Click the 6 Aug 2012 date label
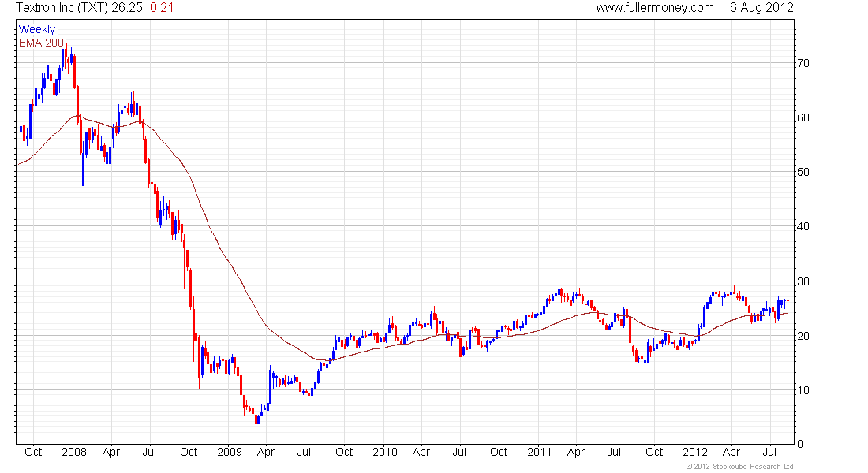Screen dimensions: 868x473 coord(761,8)
